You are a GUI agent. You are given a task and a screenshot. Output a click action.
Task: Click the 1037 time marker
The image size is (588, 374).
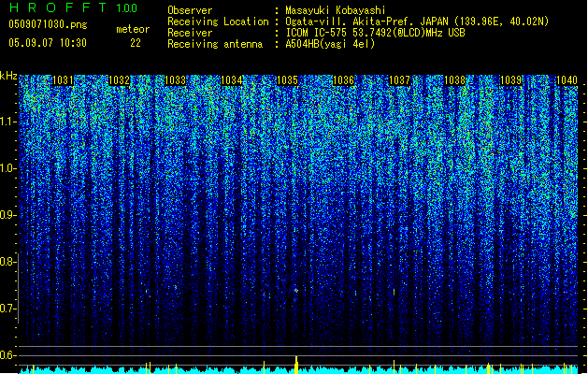[x=399, y=80]
